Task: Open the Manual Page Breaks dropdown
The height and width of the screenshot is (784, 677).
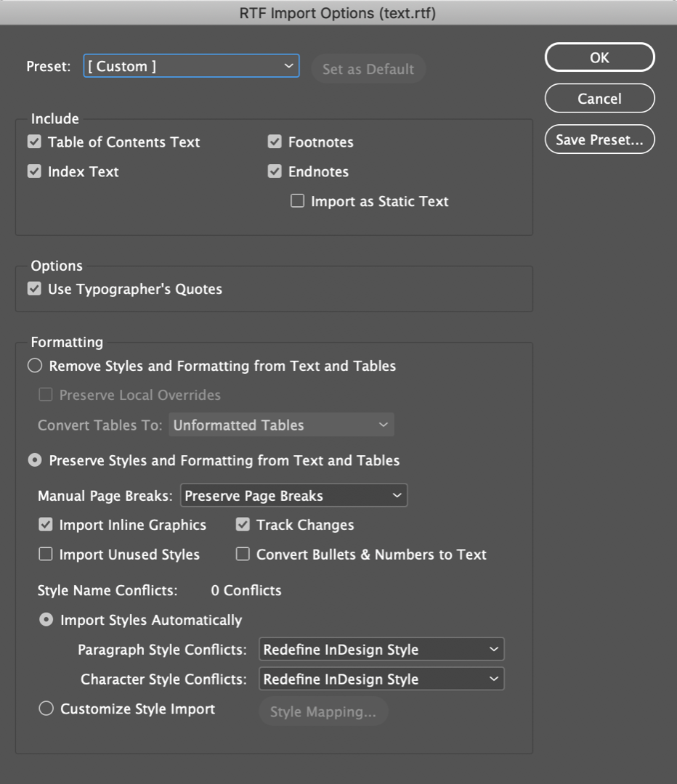Action: pyautogui.click(x=293, y=496)
